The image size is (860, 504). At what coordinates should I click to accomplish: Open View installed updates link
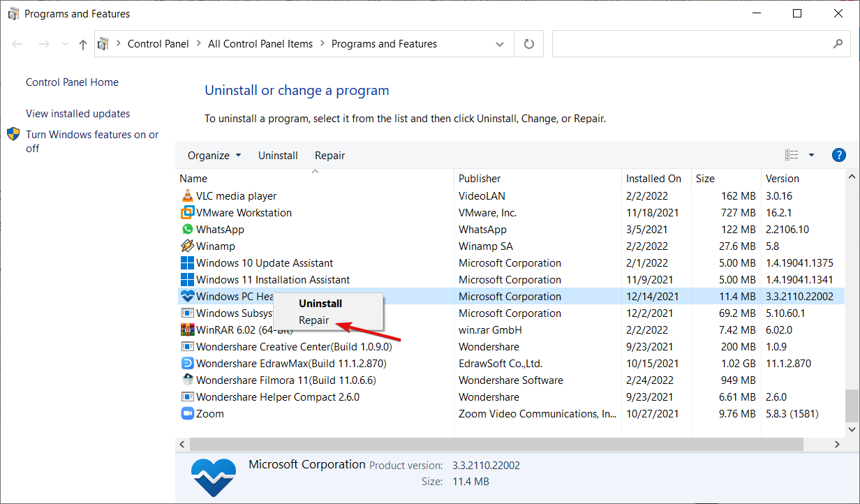pos(78,114)
